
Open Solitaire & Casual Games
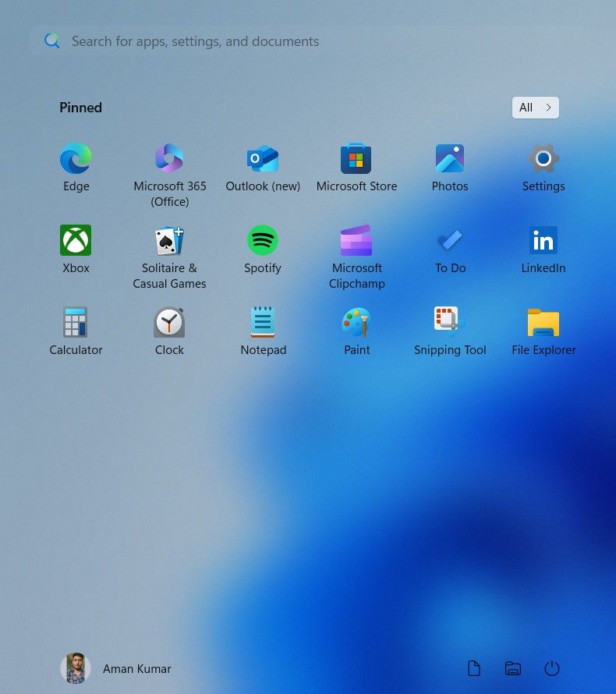(x=169, y=240)
